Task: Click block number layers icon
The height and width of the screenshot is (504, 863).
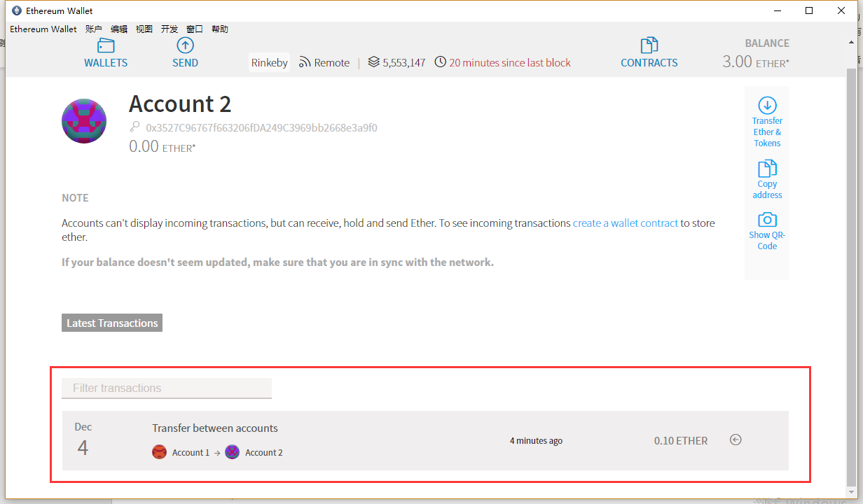Action: click(373, 62)
